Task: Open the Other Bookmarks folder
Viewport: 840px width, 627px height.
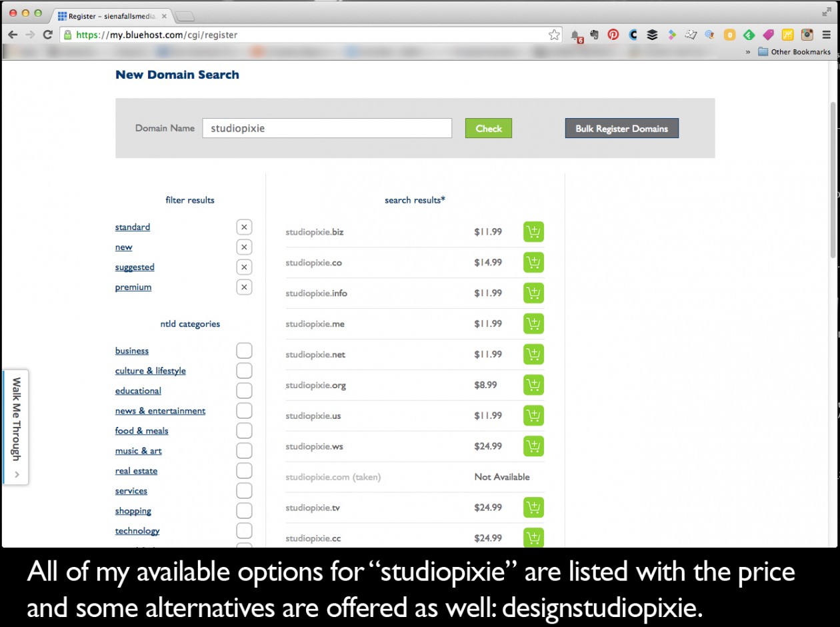Action: pos(795,51)
